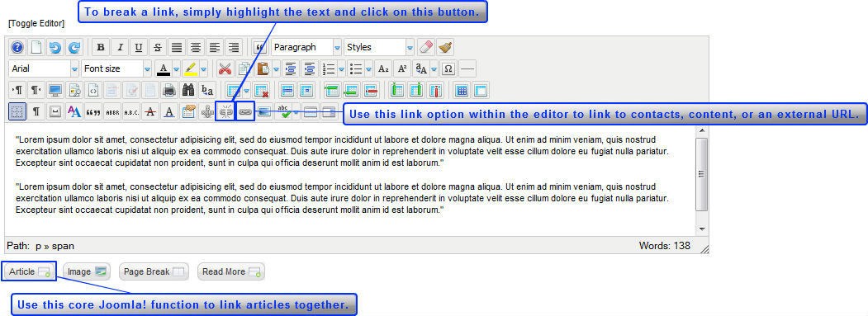
Task: Insert an anchor with the anchor icon
Action: pyautogui.click(x=207, y=111)
